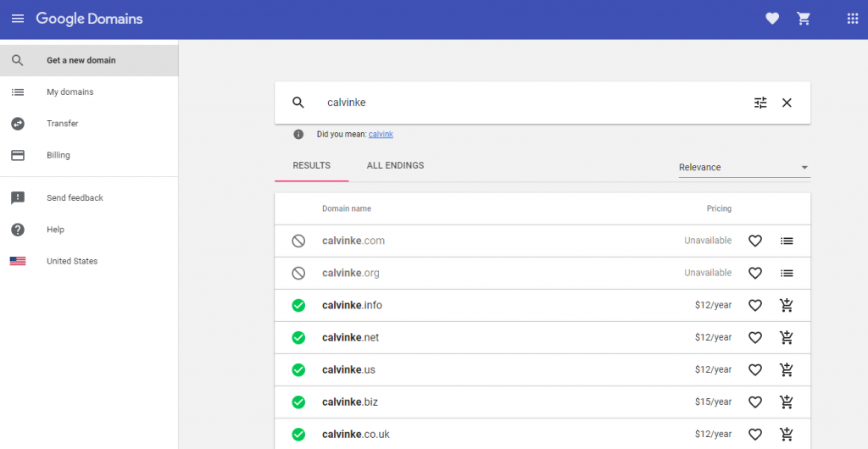Click calvinke.biz domain name
The width and height of the screenshot is (868, 449).
coord(350,402)
